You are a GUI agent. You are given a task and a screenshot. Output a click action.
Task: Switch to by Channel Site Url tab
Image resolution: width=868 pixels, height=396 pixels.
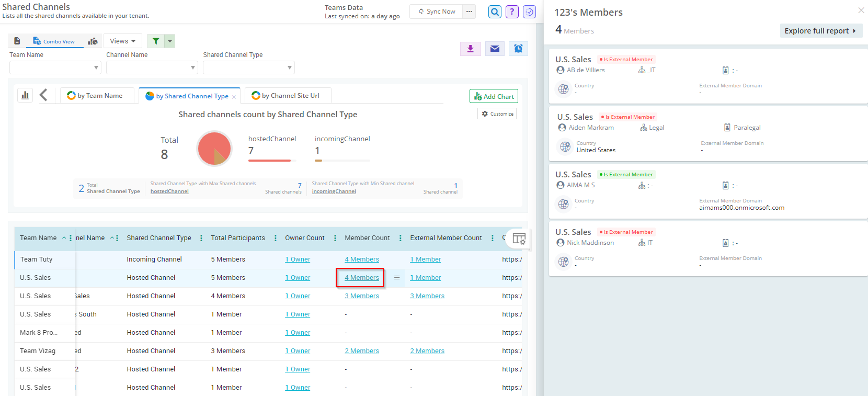pos(288,96)
